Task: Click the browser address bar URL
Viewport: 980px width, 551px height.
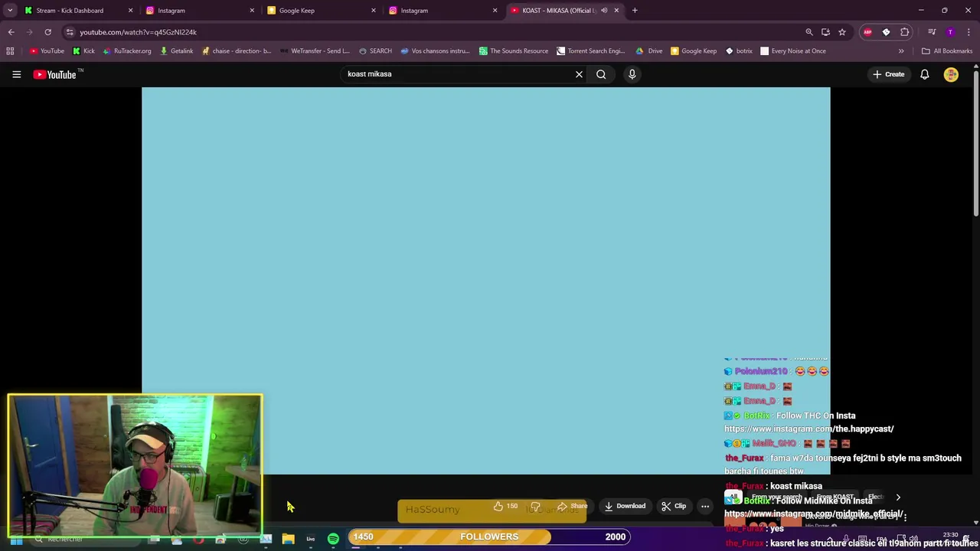Action: coord(138,32)
